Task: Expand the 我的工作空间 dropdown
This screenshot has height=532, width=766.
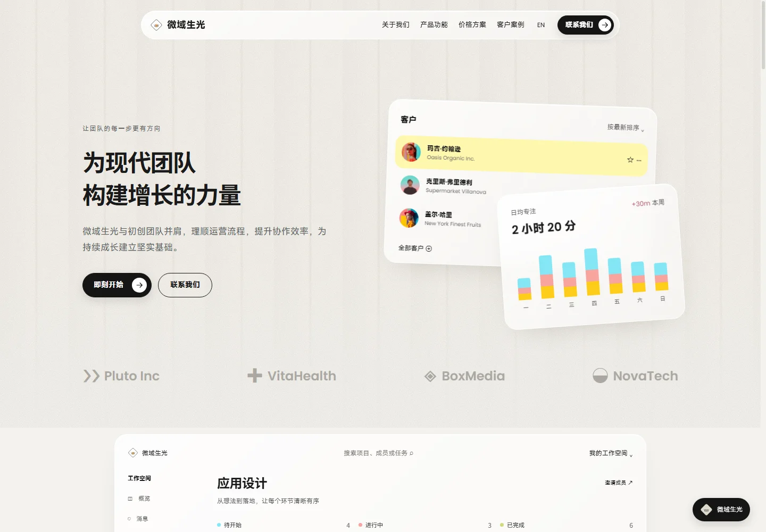Action: coord(611,453)
